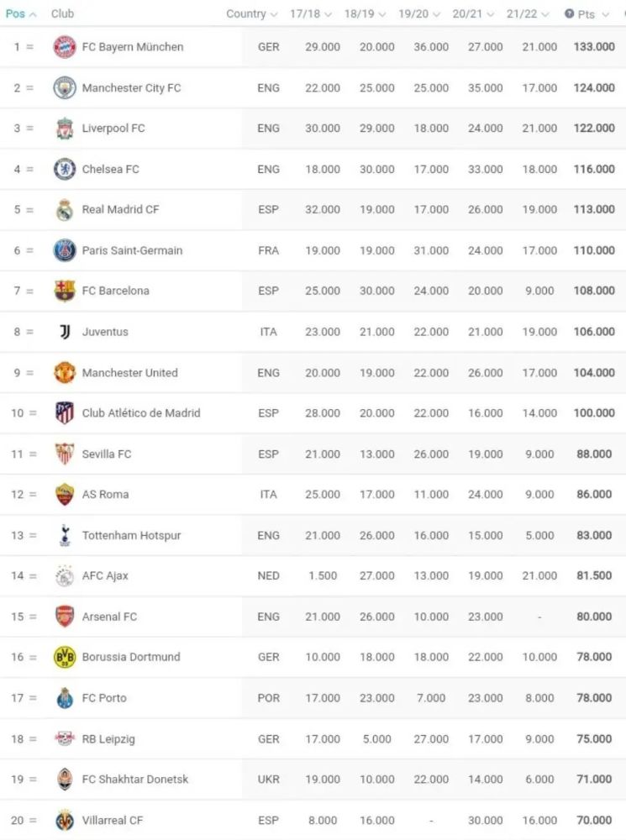Click the AFC Ajax crest

coord(65,576)
